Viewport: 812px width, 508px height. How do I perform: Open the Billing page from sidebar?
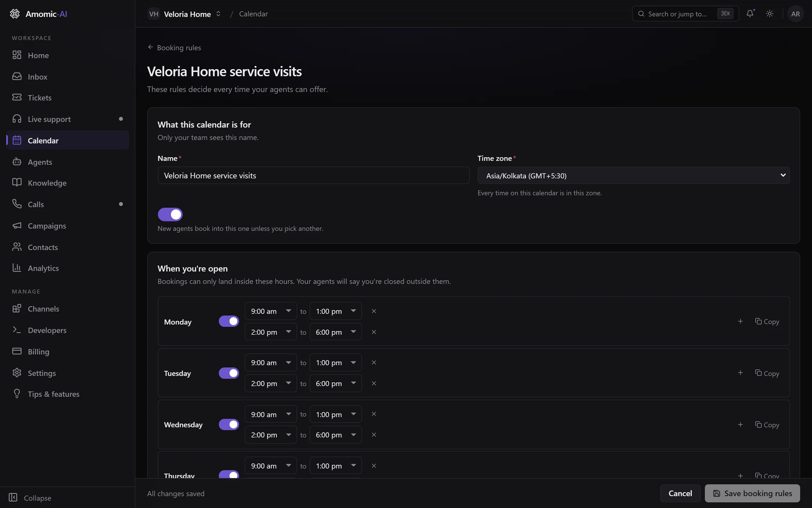pyautogui.click(x=68, y=352)
